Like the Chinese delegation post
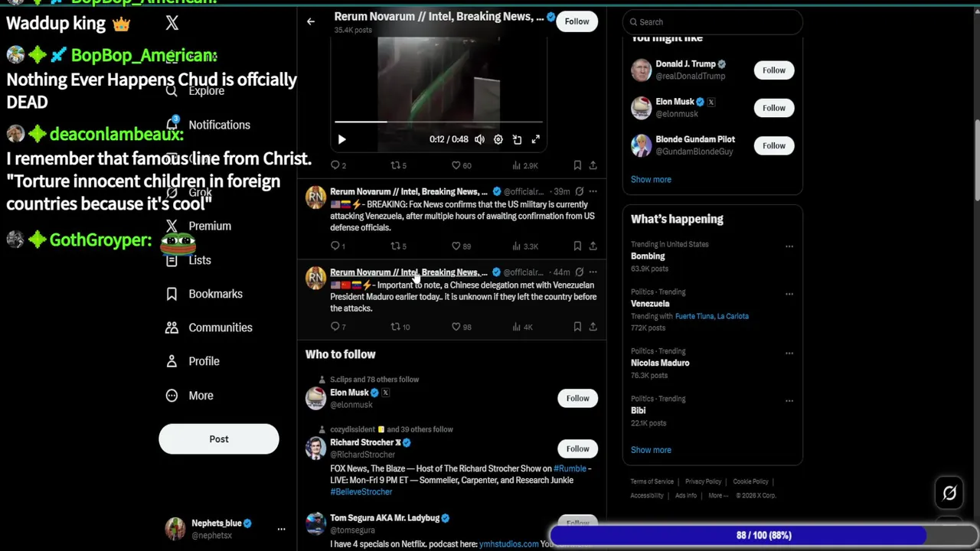The width and height of the screenshot is (980, 551). tap(461, 327)
